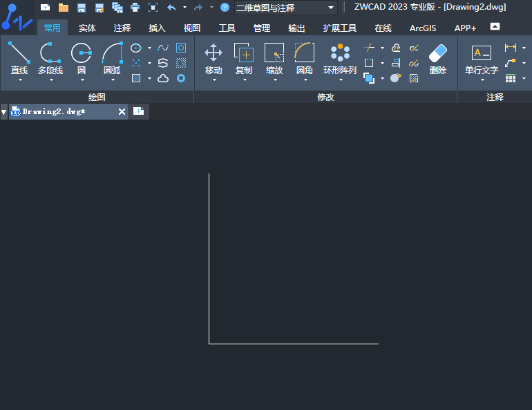Select the Region square-circle icon
This screenshot has height=410, width=532.
pyautogui.click(x=181, y=48)
